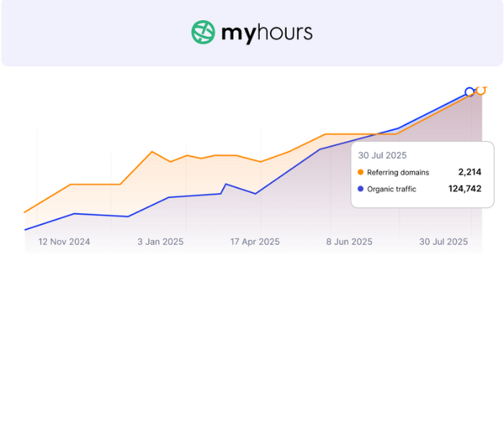This screenshot has height=434, width=504.
Task: Click the green My Hours logo icon
Action: click(203, 32)
